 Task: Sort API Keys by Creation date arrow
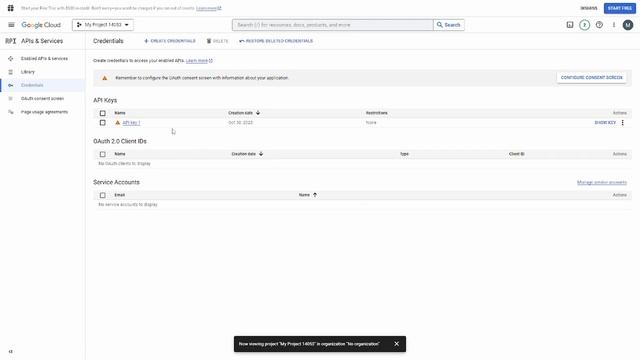258,113
